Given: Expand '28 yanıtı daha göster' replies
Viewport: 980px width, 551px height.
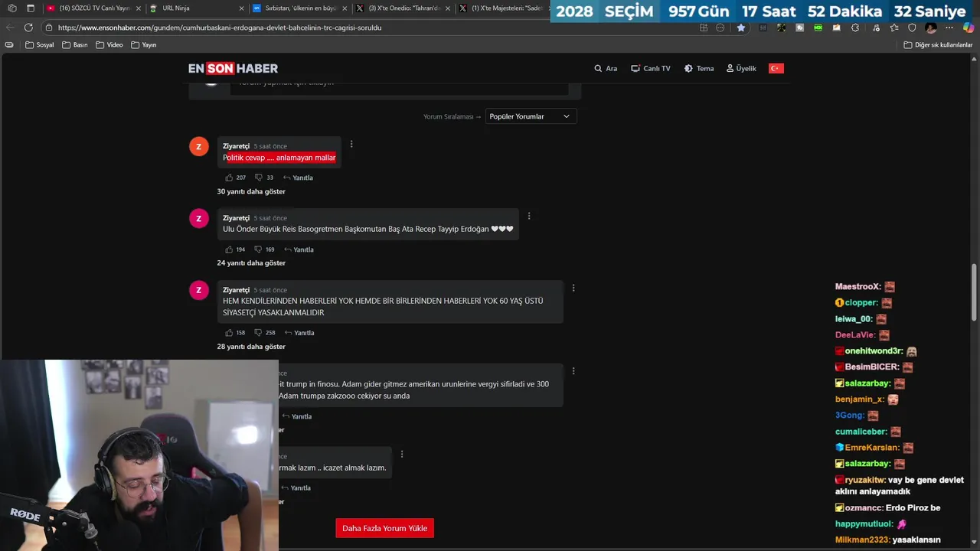Looking at the screenshot, I should (x=251, y=347).
